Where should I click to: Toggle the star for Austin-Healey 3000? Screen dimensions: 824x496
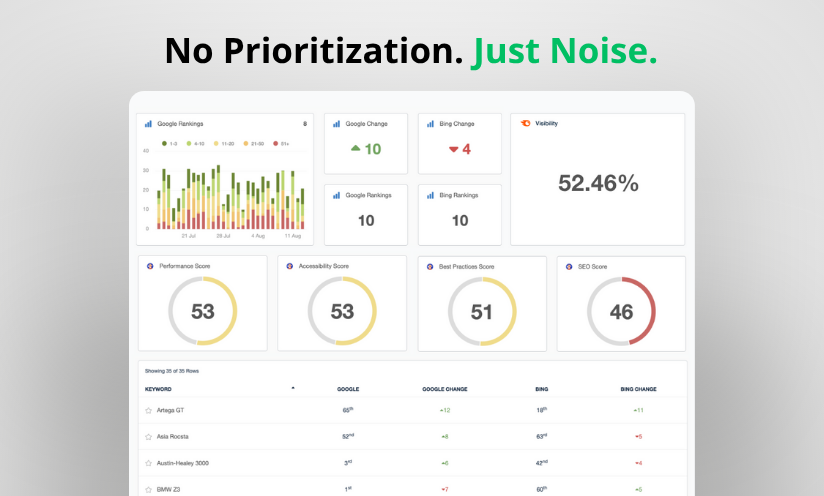pos(149,463)
